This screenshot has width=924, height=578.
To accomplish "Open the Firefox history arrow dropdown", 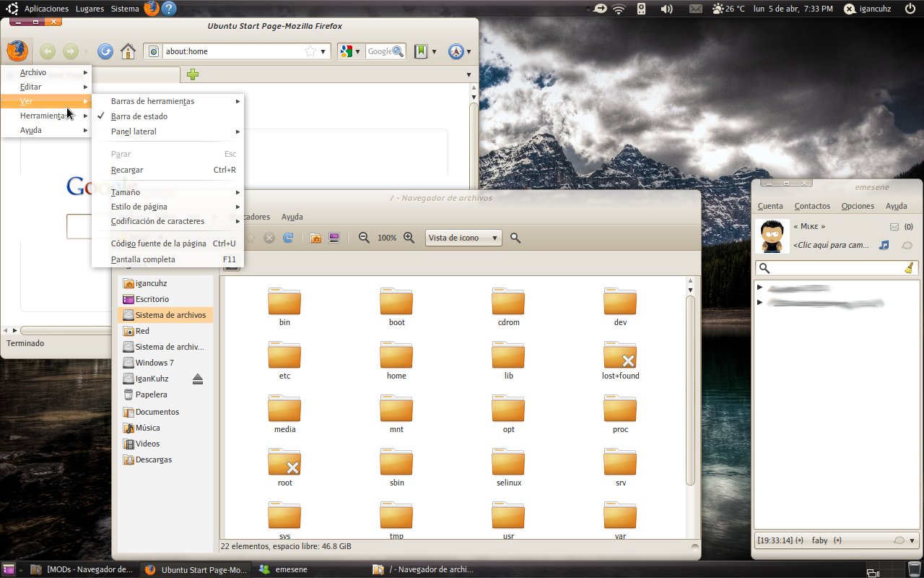I will click(87, 52).
